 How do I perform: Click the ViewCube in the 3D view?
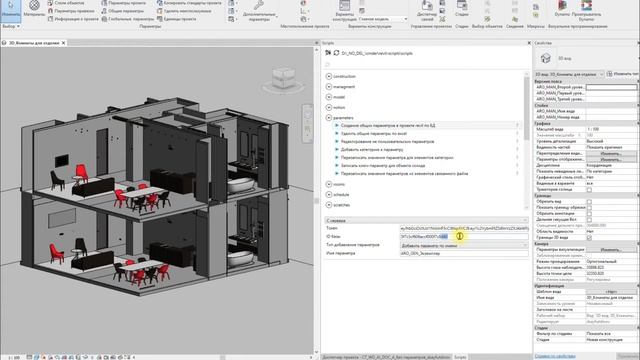pyautogui.click(x=283, y=79)
